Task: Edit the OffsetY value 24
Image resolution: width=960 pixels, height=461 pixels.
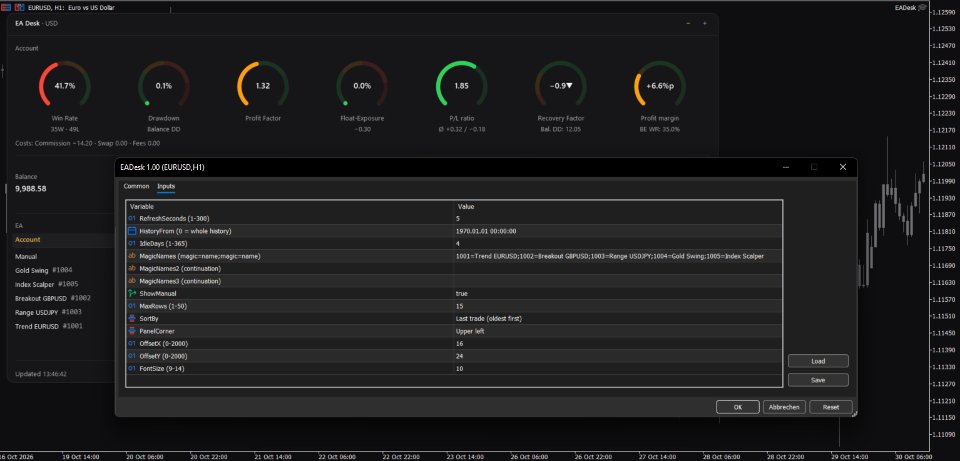Action: [x=617, y=356]
